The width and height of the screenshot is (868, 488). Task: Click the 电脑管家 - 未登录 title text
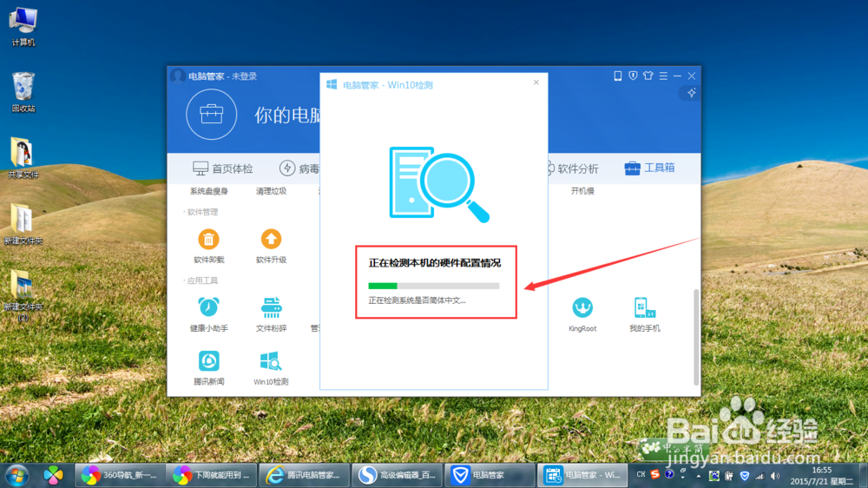click(x=222, y=76)
